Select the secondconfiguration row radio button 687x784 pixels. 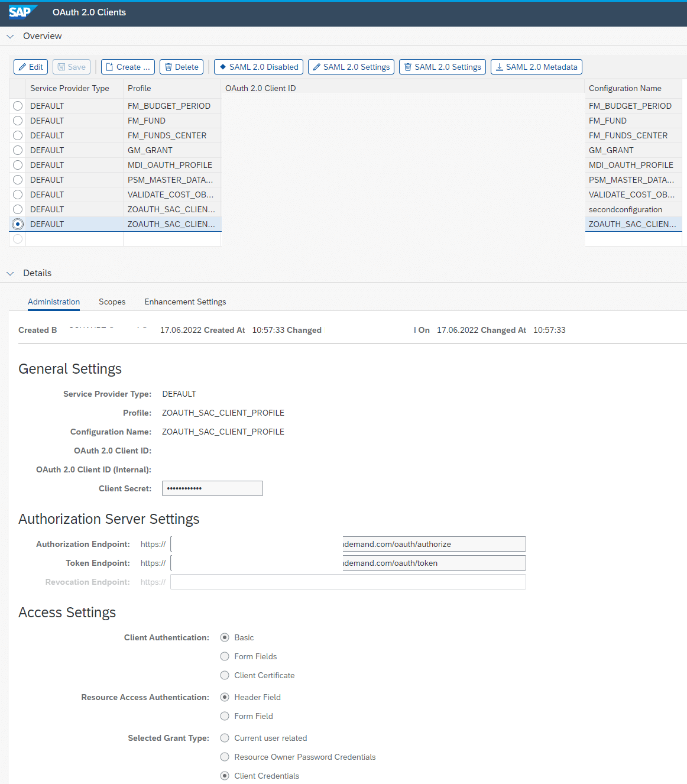[18, 209]
